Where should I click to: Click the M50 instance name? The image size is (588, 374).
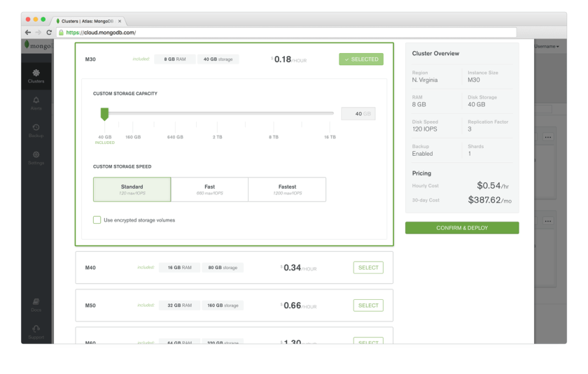[90, 305]
